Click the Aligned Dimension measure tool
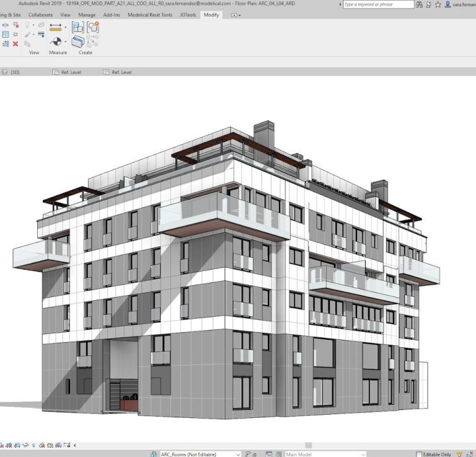Image resolution: width=476 pixels, height=457 pixels. pyautogui.click(x=56, y=27)
